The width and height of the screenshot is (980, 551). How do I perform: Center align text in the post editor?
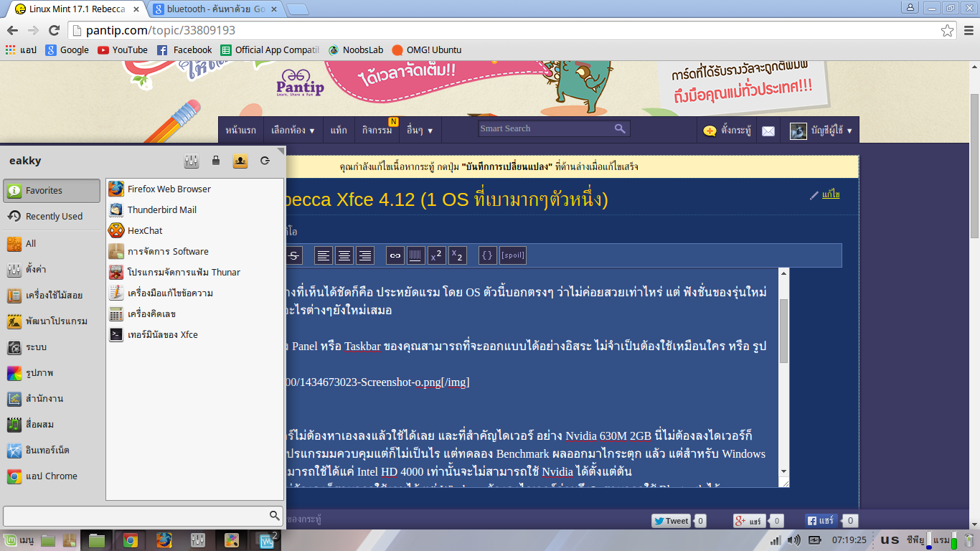(x=345, y=255)
